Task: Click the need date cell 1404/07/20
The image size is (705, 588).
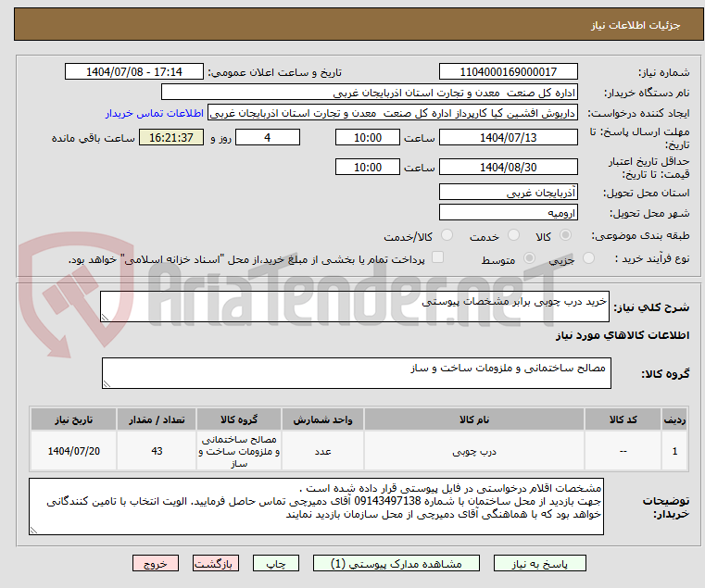Action: tap(74, 451)
